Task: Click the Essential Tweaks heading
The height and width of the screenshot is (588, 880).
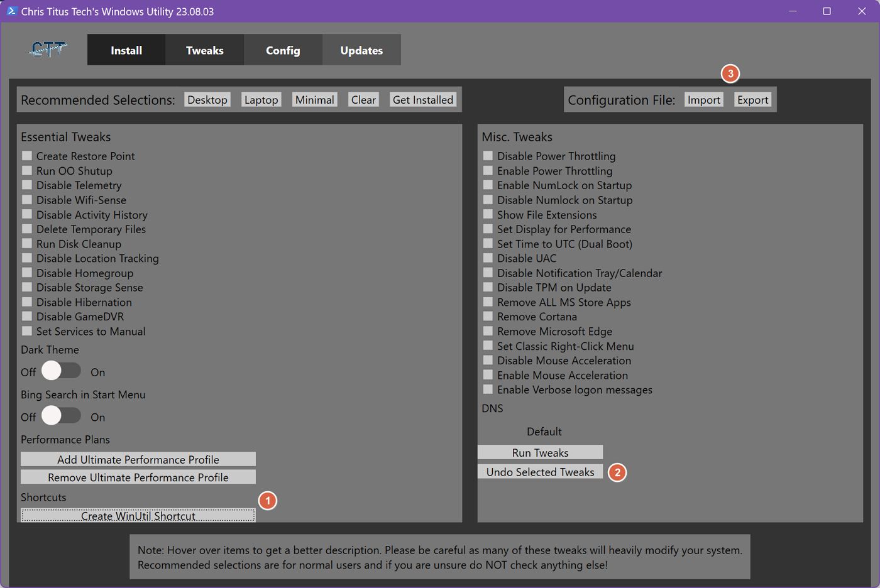Action: coord(66,137)
